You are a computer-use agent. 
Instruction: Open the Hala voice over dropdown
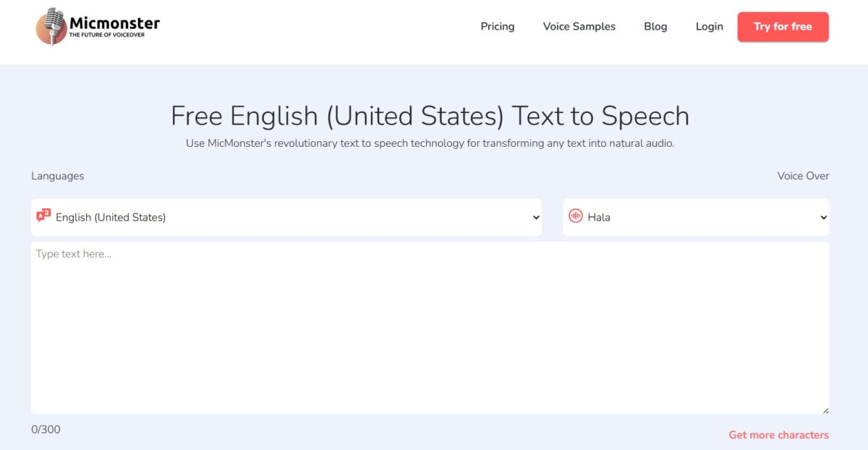point(696,217)
